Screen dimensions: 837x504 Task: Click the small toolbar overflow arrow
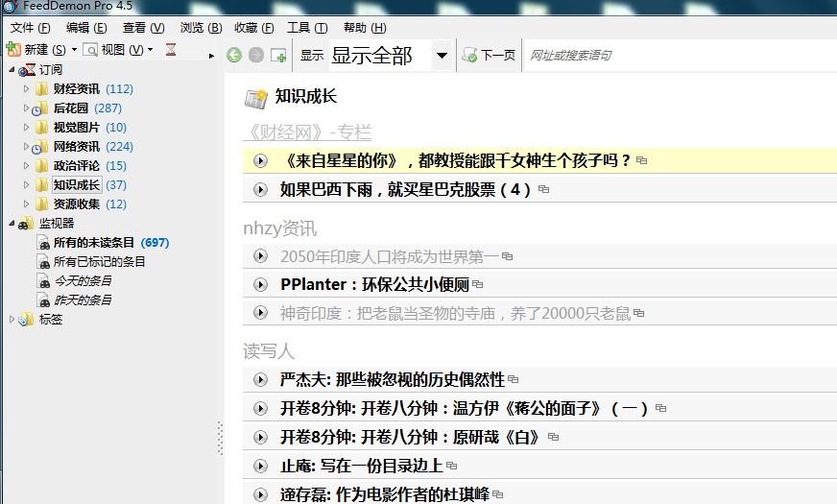[x=212, y=55]
